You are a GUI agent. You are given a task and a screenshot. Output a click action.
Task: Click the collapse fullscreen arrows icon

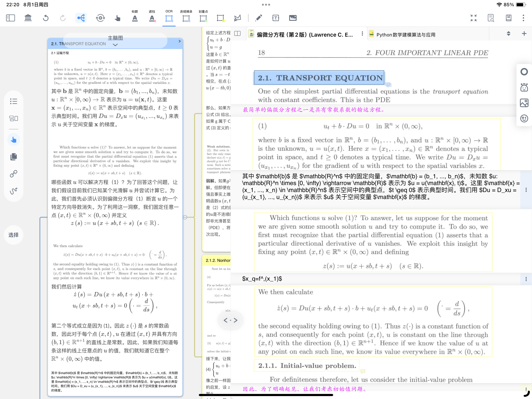(474, 18)
